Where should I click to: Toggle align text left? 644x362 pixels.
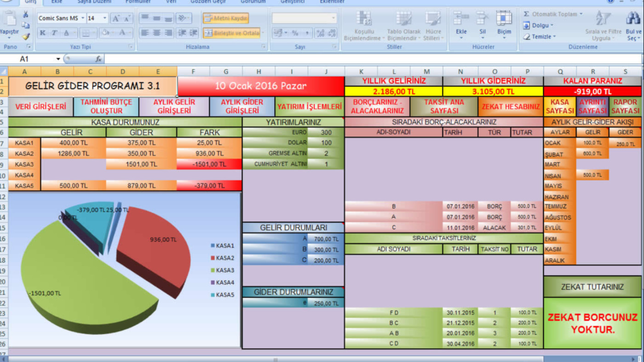[145, 33]
